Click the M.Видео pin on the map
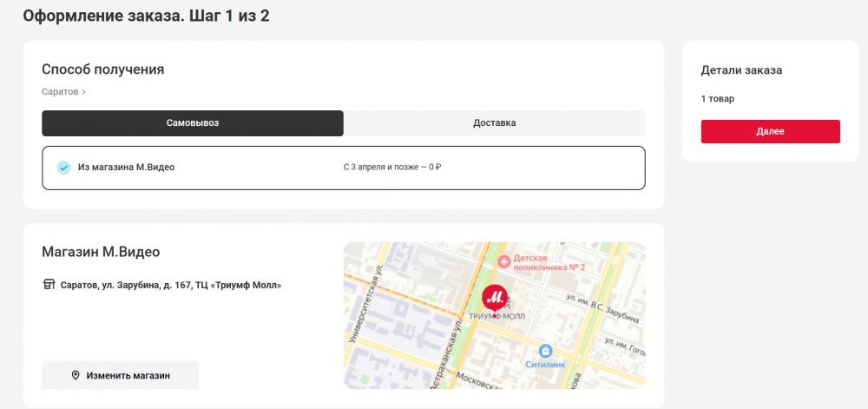 click(x=495, y=298)
